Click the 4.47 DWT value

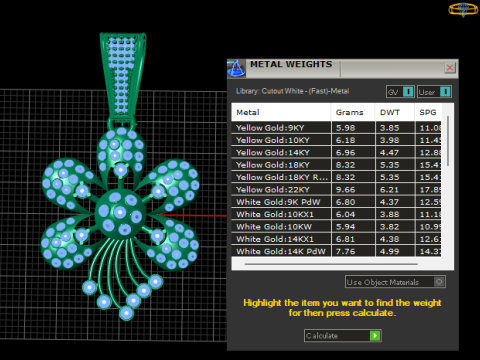point(390,153)
